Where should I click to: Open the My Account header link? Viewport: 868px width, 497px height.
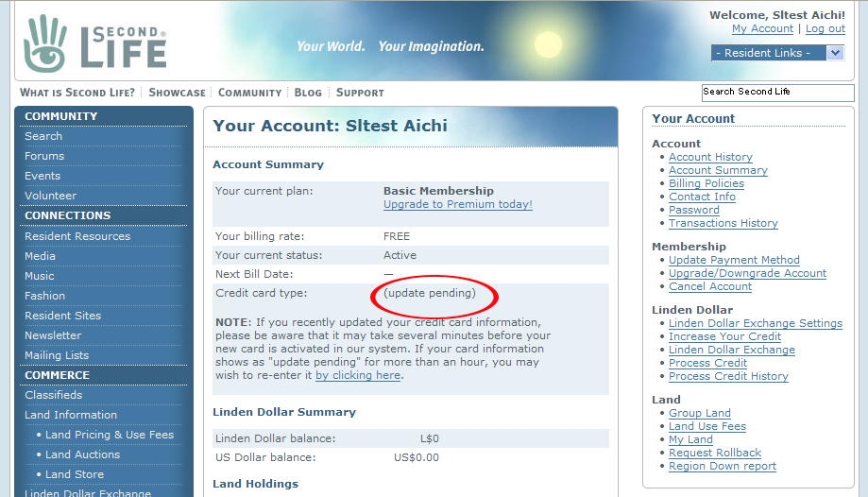762,29
